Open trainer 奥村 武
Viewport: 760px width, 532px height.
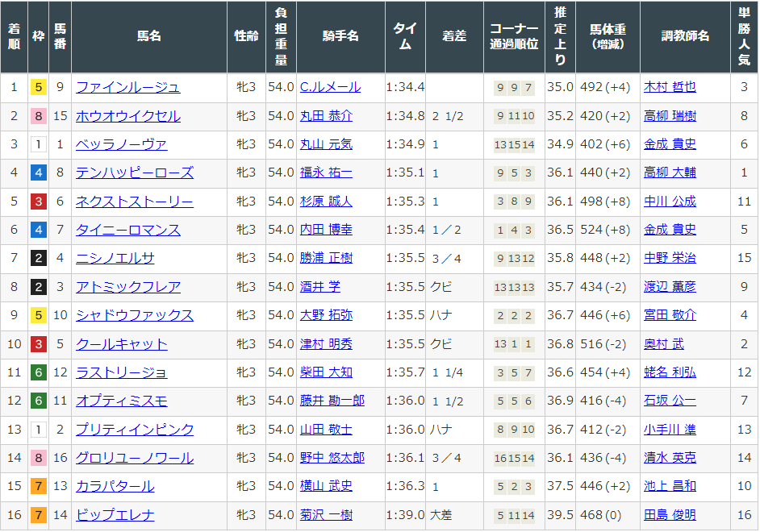[x=664, y=344]
